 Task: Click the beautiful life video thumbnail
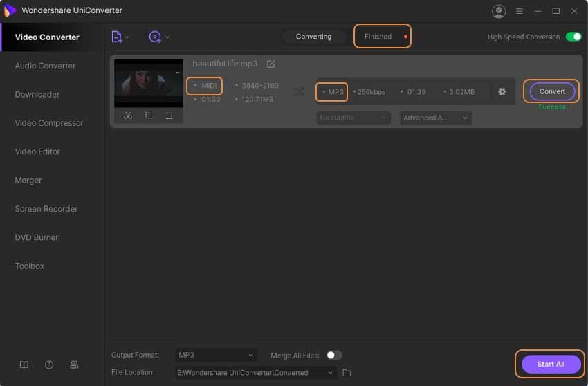pyautogui.click(x=149, y=83)
